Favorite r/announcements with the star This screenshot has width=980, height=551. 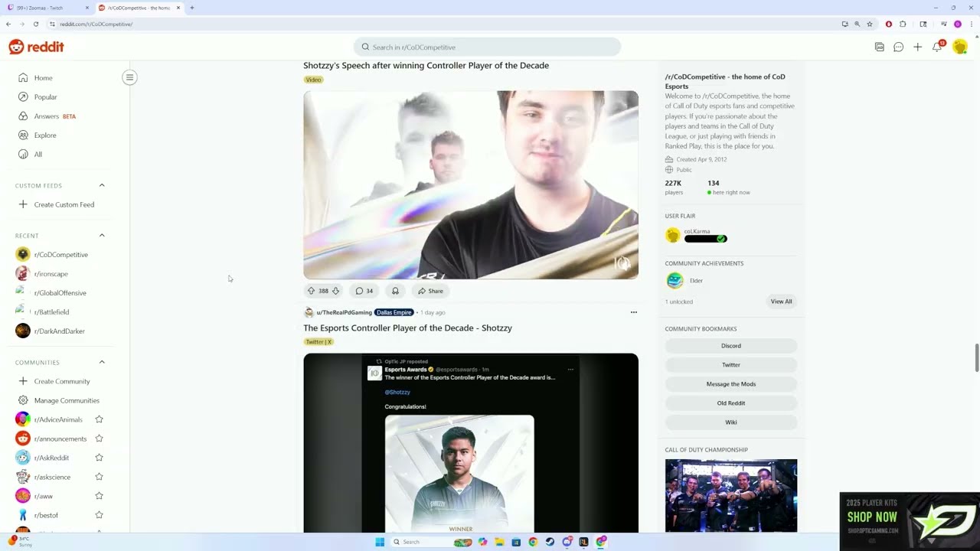99,439
